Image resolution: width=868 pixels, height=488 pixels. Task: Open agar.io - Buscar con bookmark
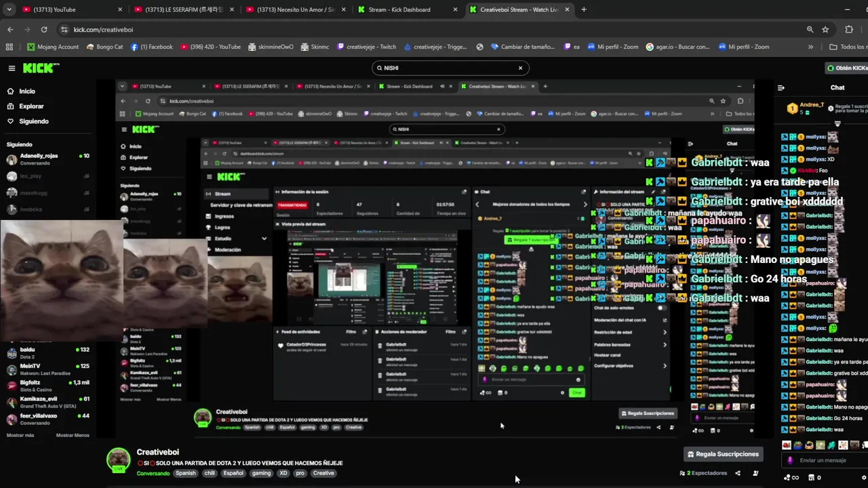point(677,47)
